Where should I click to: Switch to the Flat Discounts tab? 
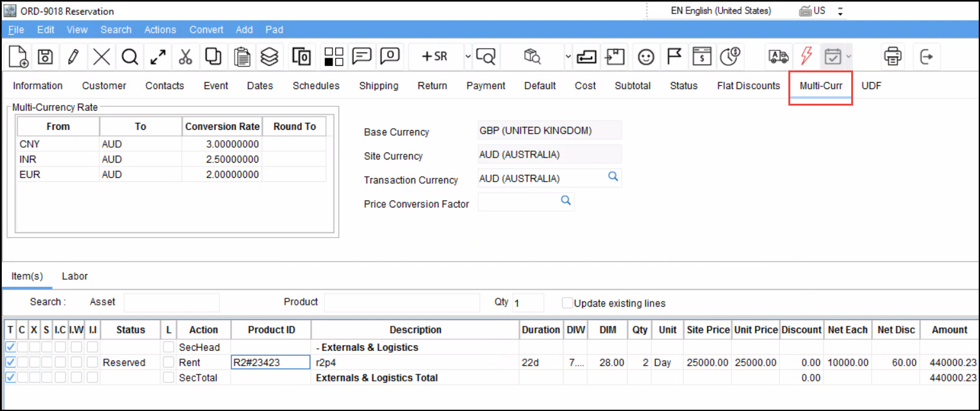(749, 86)
